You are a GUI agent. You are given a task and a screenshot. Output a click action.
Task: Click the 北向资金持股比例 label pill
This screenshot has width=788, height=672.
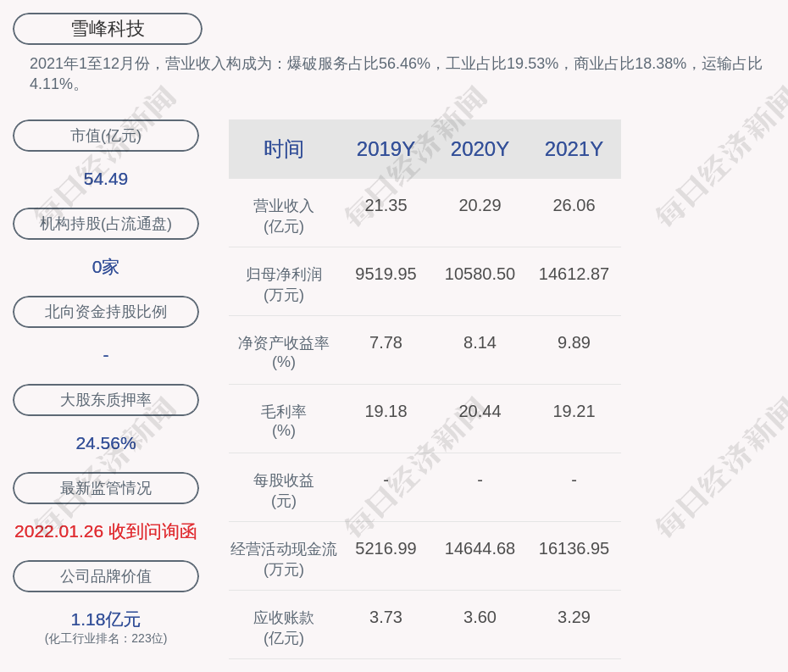point(106,312)
